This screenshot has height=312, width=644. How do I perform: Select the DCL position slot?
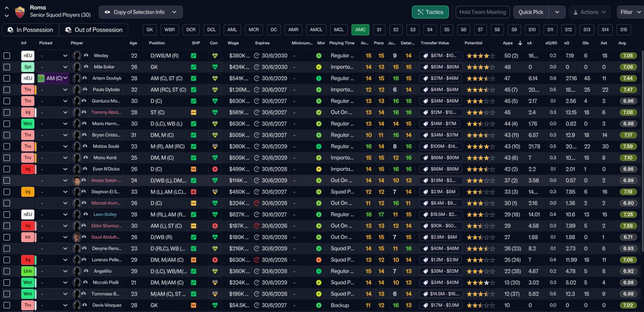(211, 30)
